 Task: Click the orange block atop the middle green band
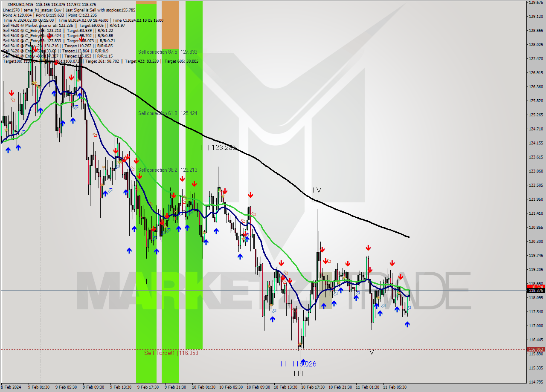(x=170, y=25)
